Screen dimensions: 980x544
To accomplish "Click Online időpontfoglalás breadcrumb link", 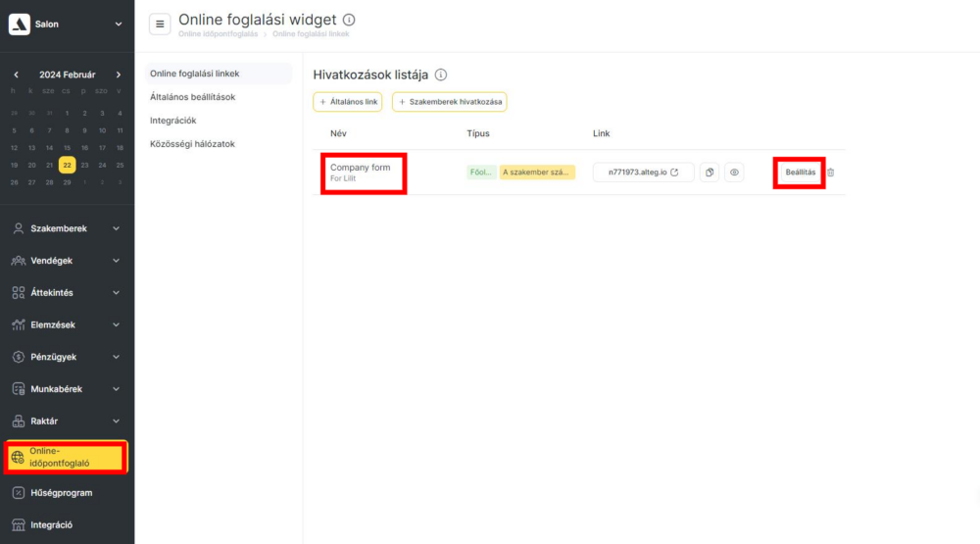I will coord(219,34).
